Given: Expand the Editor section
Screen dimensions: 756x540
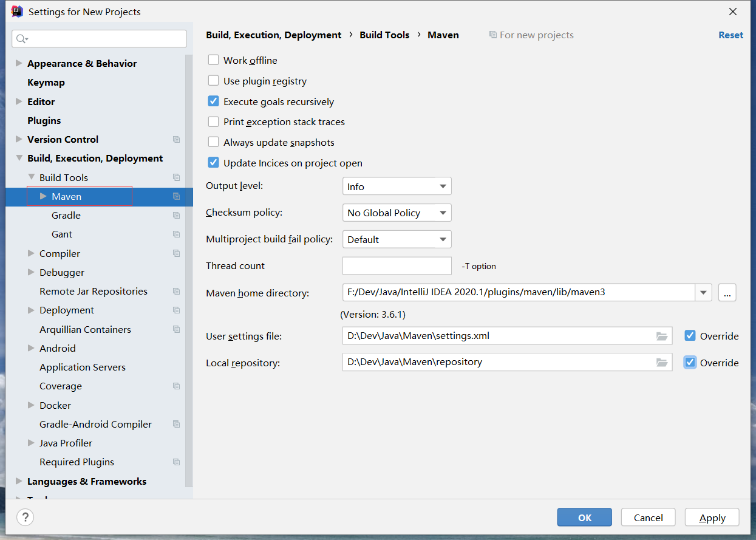Looking at the screenshot, I should tap(19, 101).
